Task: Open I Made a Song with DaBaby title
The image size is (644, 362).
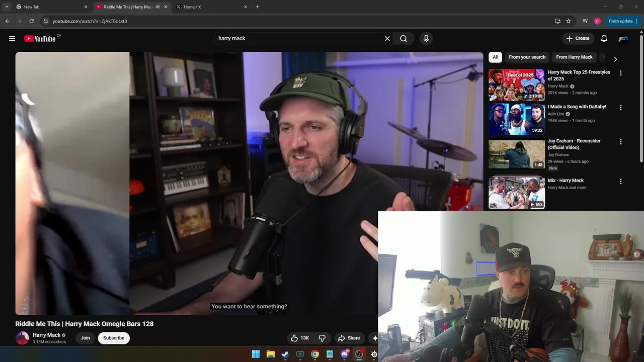Action: tap(577, 107)
